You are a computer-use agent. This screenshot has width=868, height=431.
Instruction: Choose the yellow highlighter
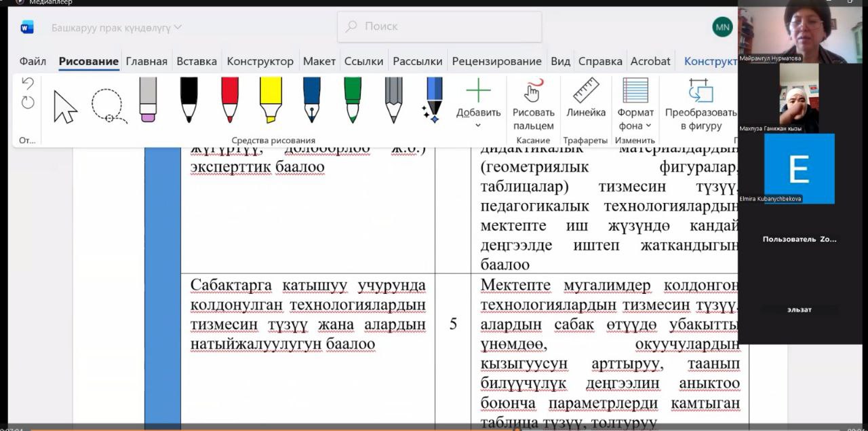[x=271, y=100]
